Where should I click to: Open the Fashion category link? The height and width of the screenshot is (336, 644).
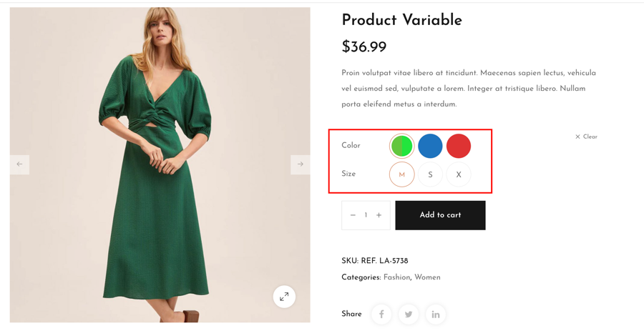(x=396, y=277)
